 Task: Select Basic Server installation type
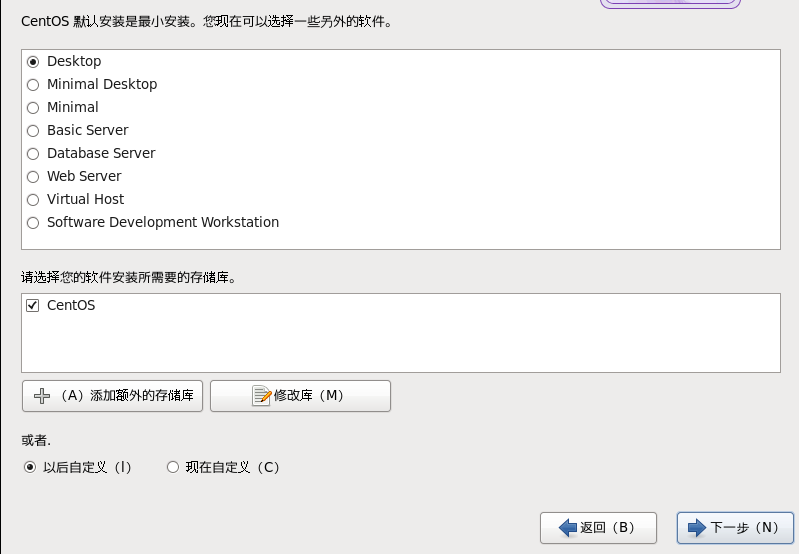pyautogui.click(x=33, y=130)
